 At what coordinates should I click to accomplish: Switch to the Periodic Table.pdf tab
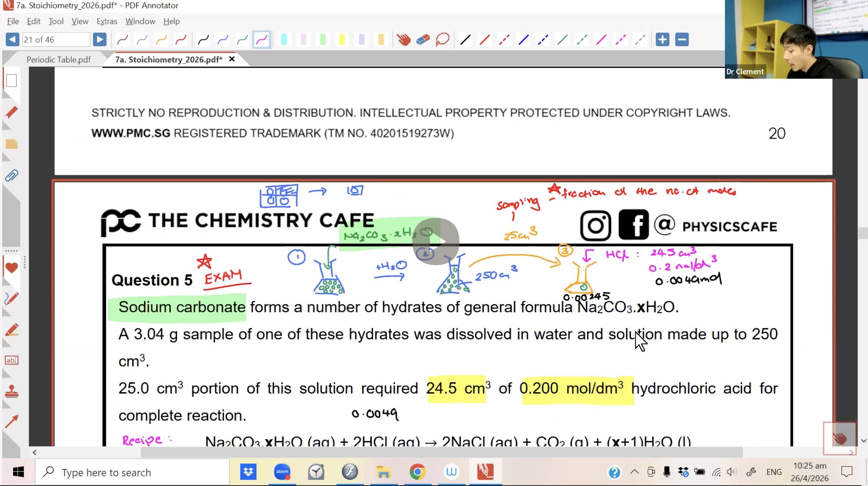(x=59, y=59)
